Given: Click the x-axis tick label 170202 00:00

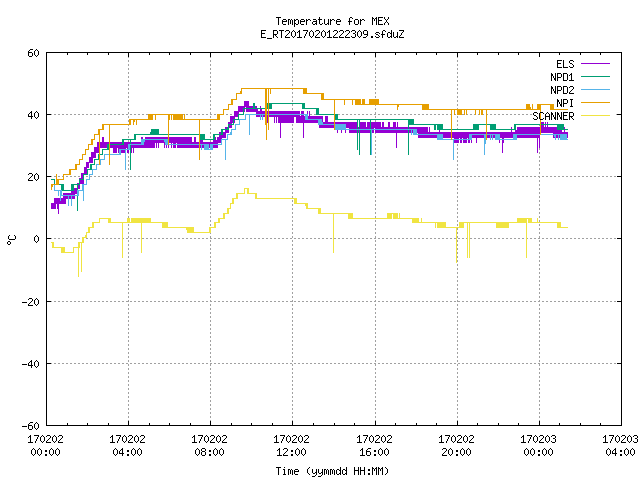Looking at the screenshot, I should [45, 446].
